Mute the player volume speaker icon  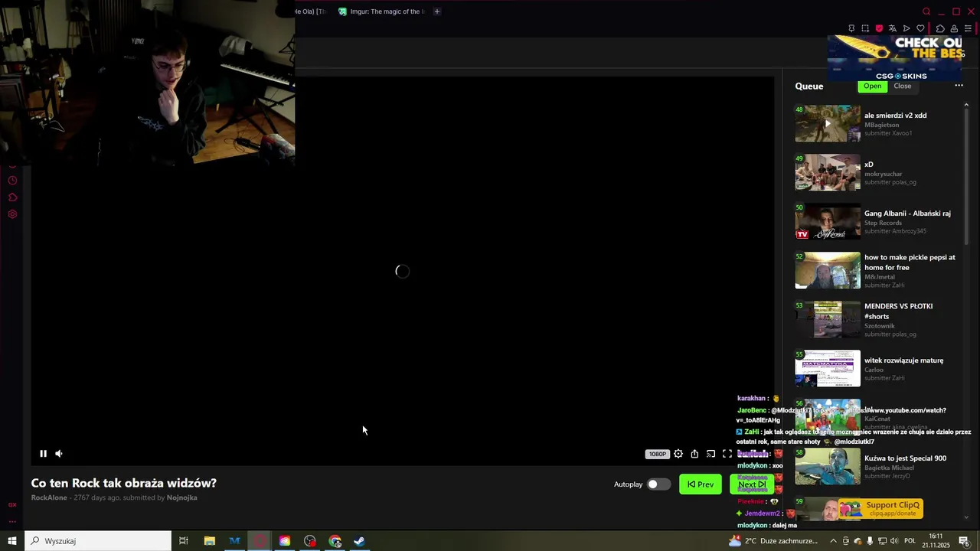[59, 454]
